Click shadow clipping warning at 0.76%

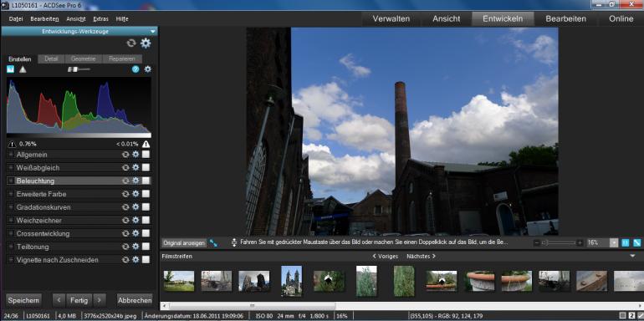point(12,144)
